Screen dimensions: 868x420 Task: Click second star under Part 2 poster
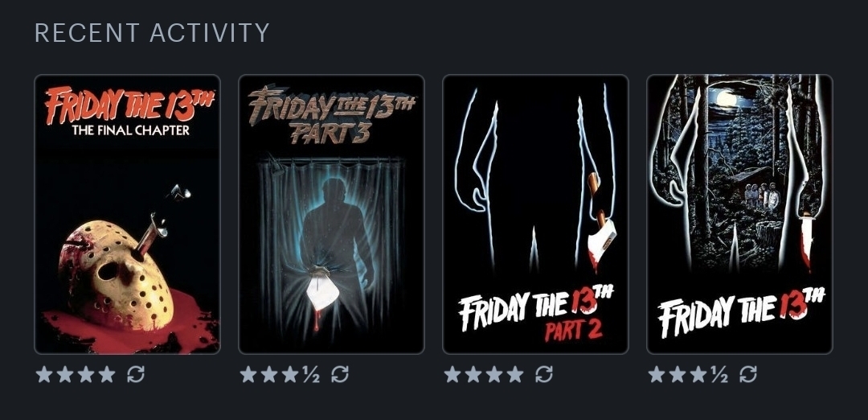tap(474, 375)
